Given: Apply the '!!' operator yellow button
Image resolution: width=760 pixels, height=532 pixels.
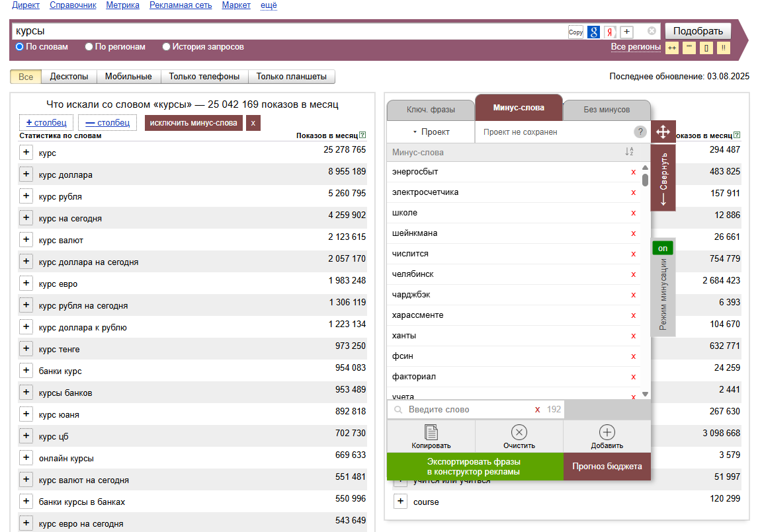Looking at the screenshot, I should pyautogui.click(x=724, y=48).
